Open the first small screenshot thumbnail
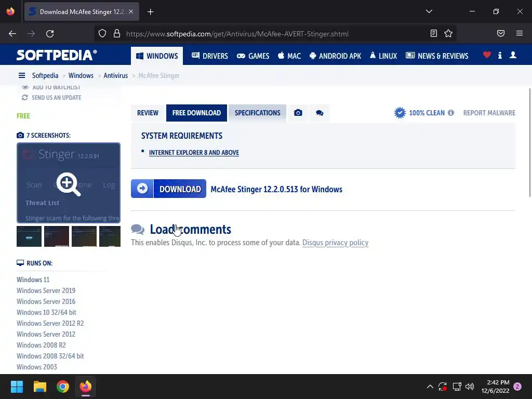 point(29,236)
